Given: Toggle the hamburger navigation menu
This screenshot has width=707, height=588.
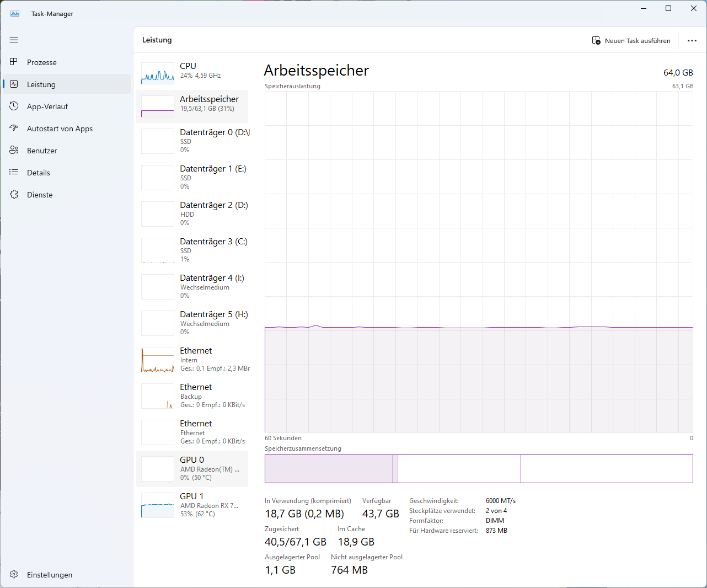Looking at the screenshot, I should (x=14, y=40).
